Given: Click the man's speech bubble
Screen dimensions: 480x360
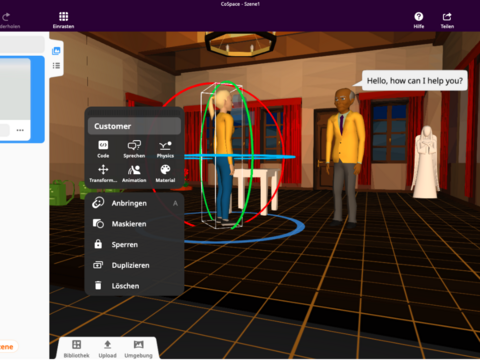Looking at the screenshot, I should click(414, 81).
